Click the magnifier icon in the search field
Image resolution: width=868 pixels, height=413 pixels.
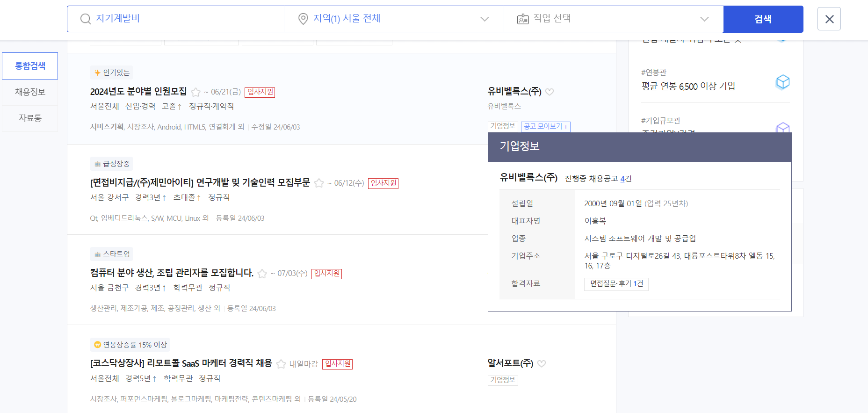tap(86, 19)
